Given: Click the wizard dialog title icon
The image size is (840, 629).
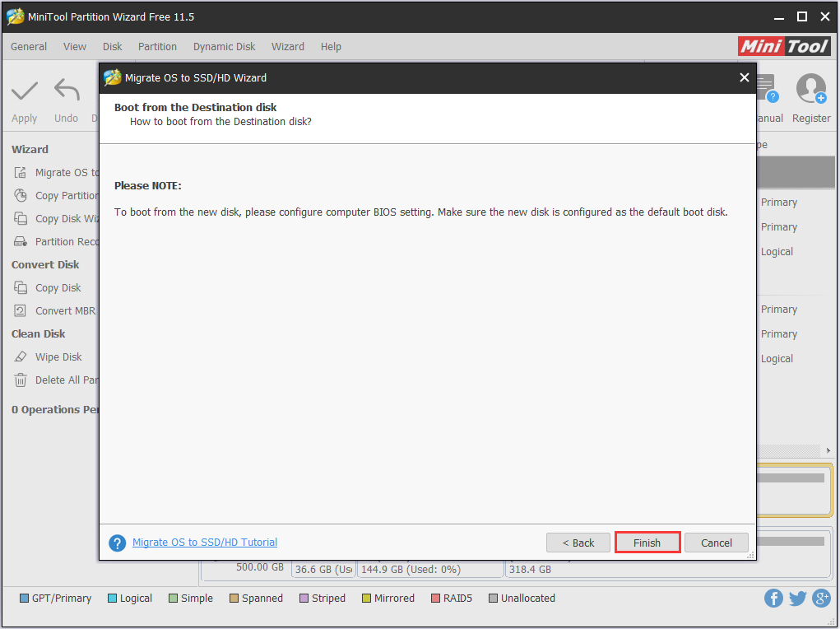Looking at the screenshot, I should [113, 77].
